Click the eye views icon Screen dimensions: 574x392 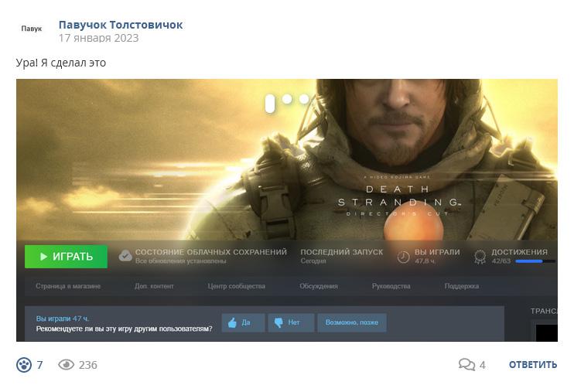coord(67,364)
